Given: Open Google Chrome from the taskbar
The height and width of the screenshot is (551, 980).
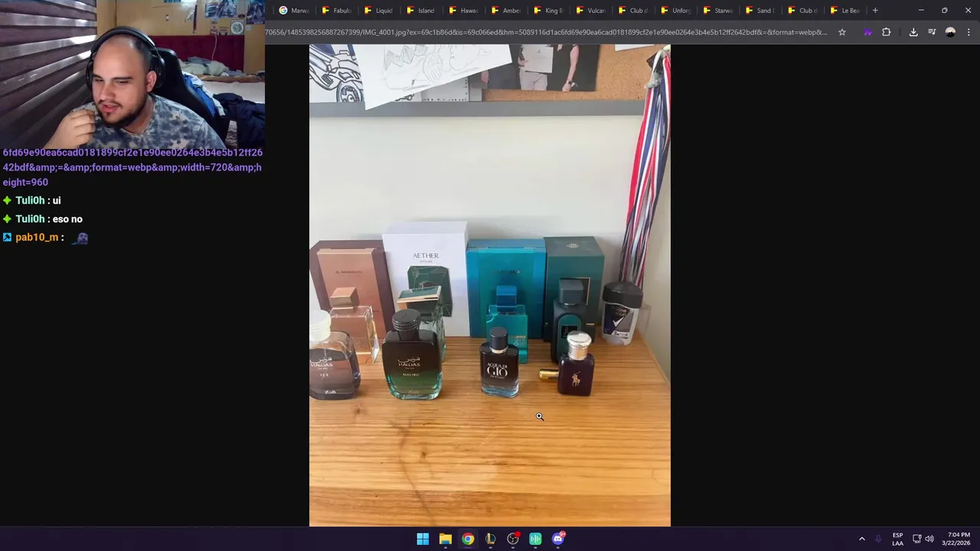Looking at the screenshot, I should 468,539.
